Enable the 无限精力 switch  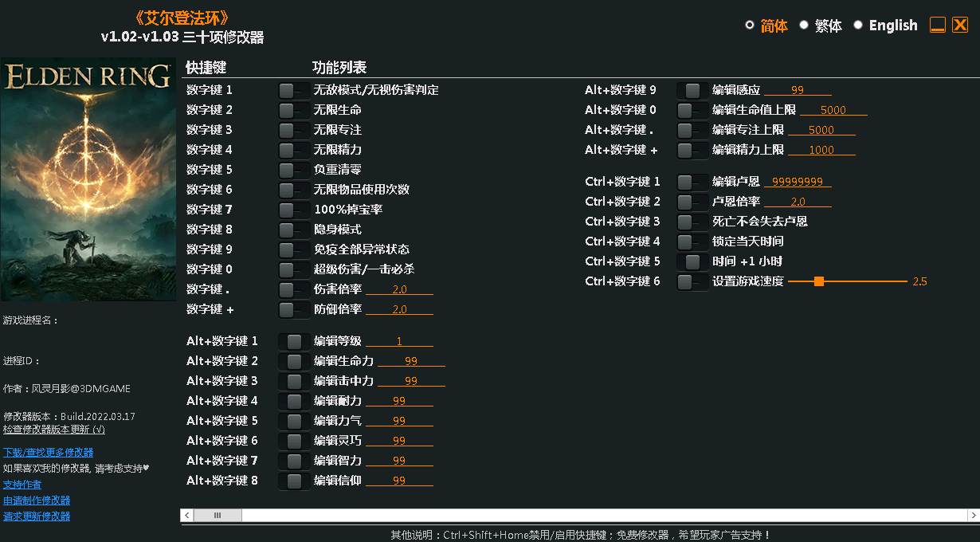tap(294, 150)
